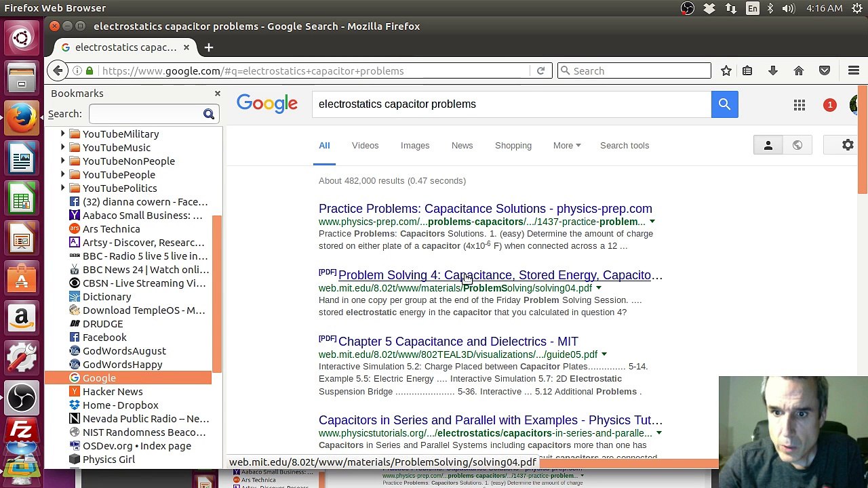Expand the YouTubePeople bookmark folder
Image resolution: width=868 pixels, height=488 pixels.
coord(63,175)
